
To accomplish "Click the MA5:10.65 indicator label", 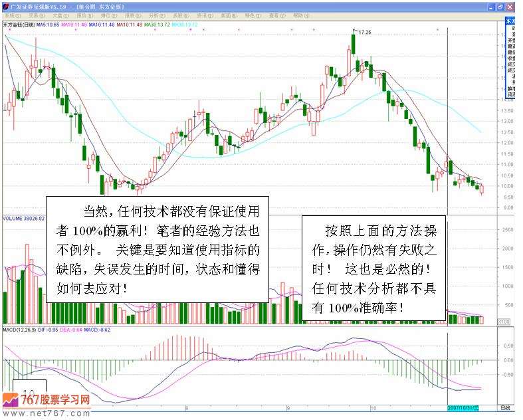I will (48, 25).
